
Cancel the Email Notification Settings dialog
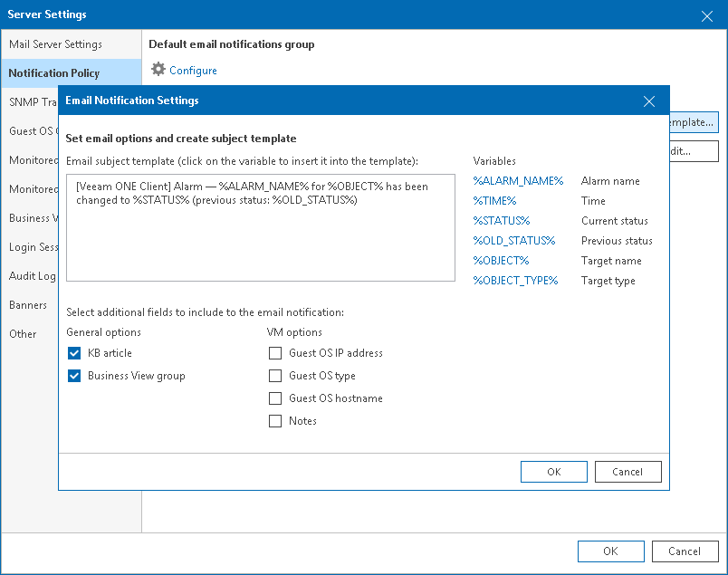click(x=627, y=471)
